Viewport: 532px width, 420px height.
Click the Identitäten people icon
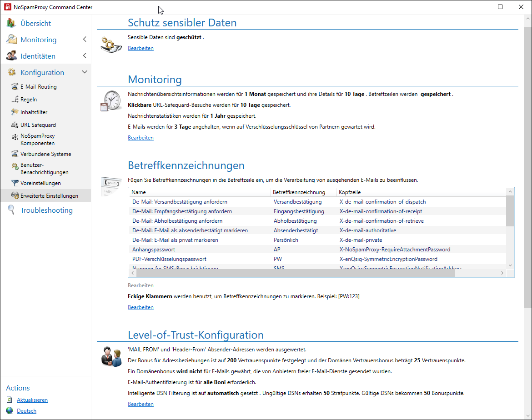click(11, 55)
